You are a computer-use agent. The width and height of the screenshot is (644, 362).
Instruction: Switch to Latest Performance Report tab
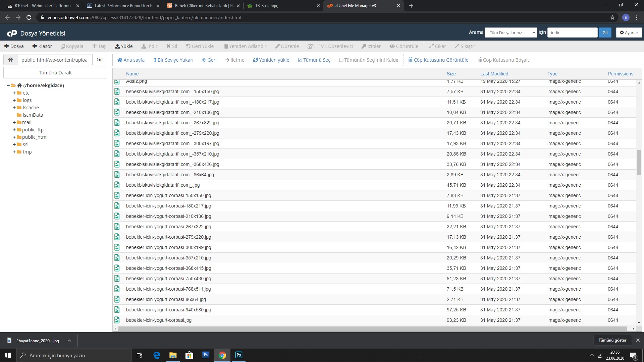point(123,6)
